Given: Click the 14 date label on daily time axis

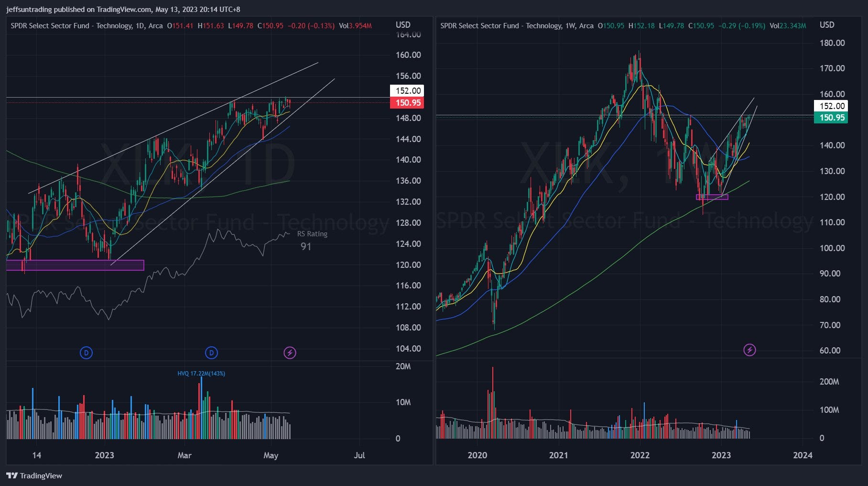Looking at the screenshot, I should tap(37, 455).
